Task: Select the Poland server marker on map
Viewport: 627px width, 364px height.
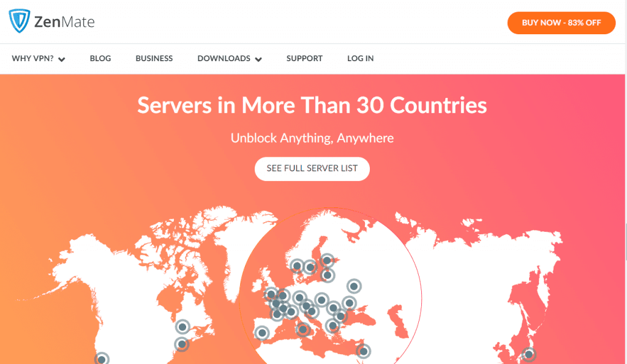Action: pyautogui.click(x=321, y=299)
